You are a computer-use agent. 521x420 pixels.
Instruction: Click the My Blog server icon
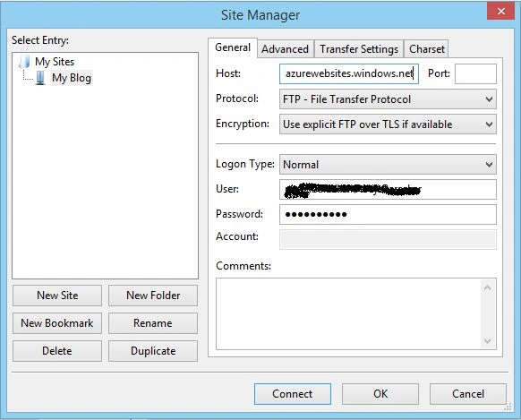(x=40, y=78)
